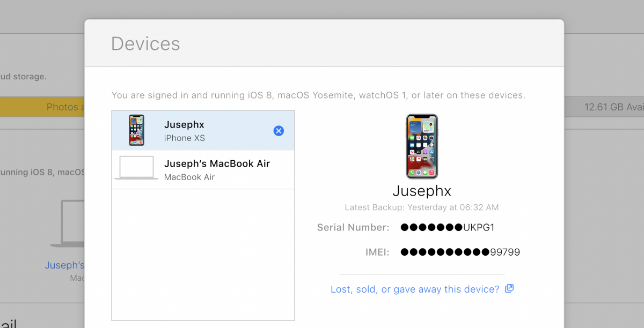Viewport: 644px width, 328px height.
Task: Open "Lost, sold, or gave away this device?" link
Action: pyautogui.click(x=415, y=289)
